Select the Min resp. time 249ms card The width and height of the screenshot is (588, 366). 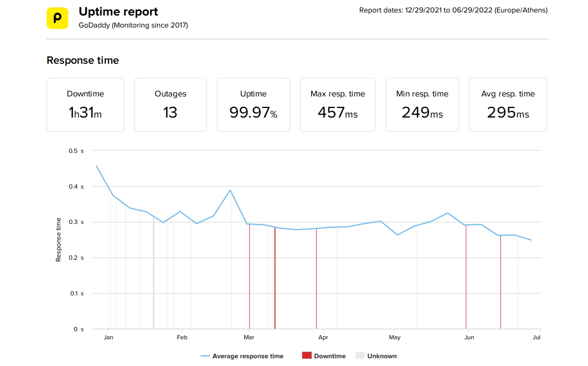click(x=422, y=105)
